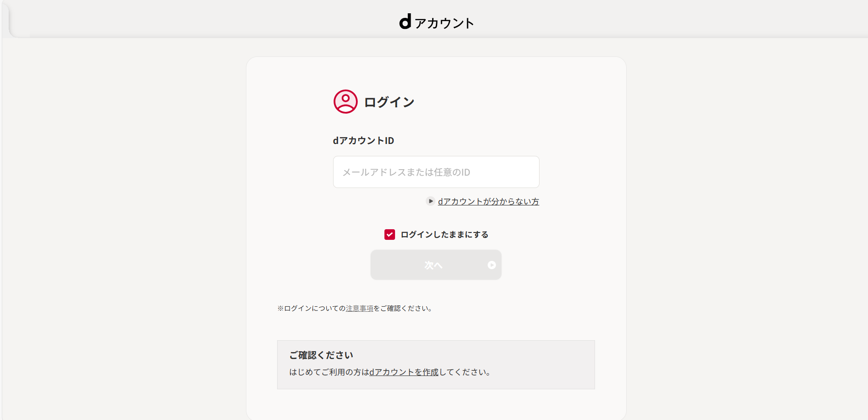The image size is (868, 420).
Task: Click circular arrow icon on 次へ button
Action: (491, 265)
